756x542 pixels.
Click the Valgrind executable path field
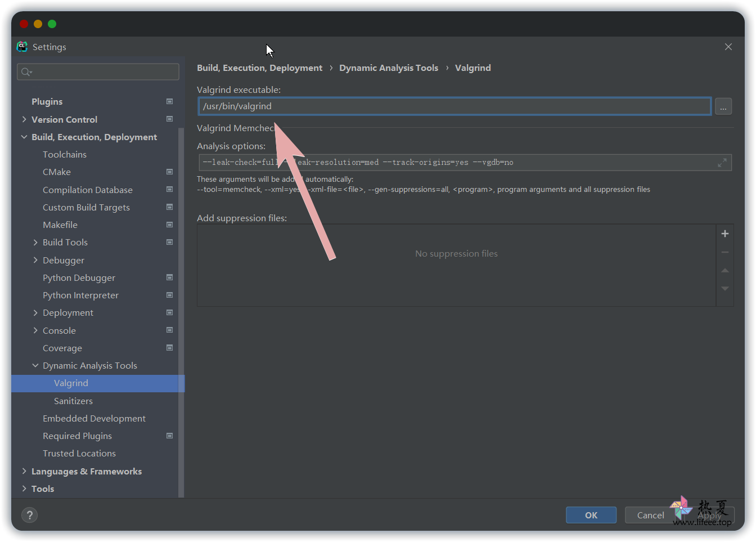[x=454, y=106]
